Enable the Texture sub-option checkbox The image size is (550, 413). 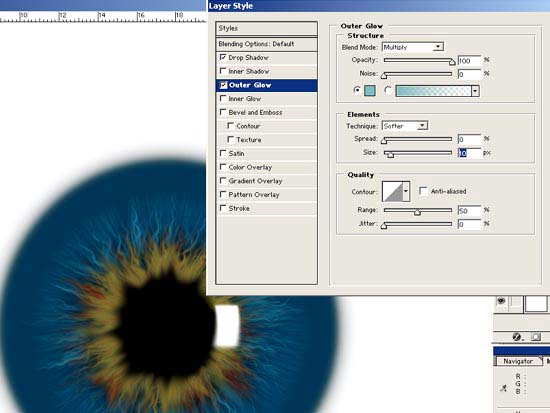pyautogui.click(x=230, y=139)
